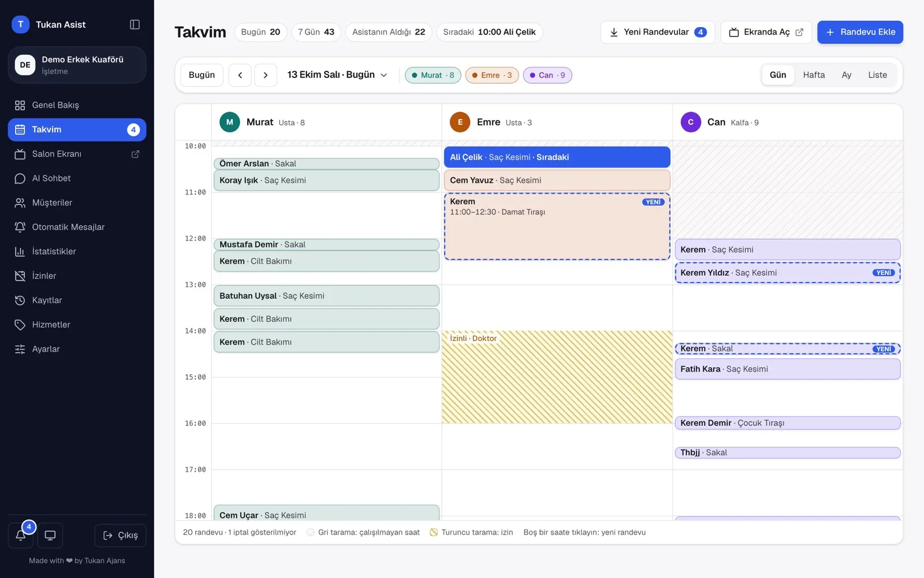Click the İzinler calendar-off icon
This screenshot has width=924, height=578.
click(x=20, y=276)
